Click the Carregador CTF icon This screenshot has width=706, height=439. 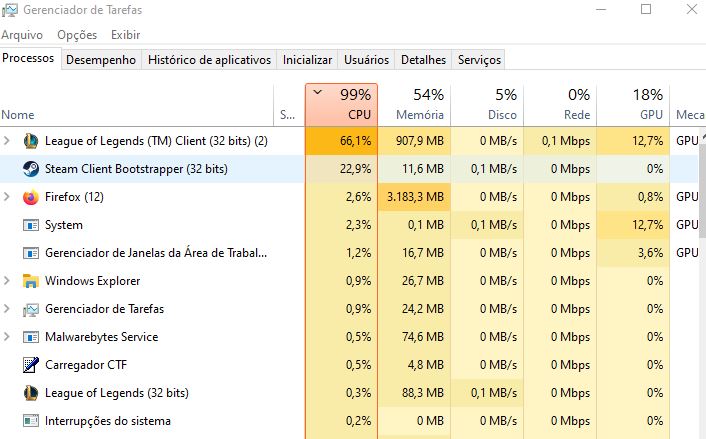pos(31,365)
